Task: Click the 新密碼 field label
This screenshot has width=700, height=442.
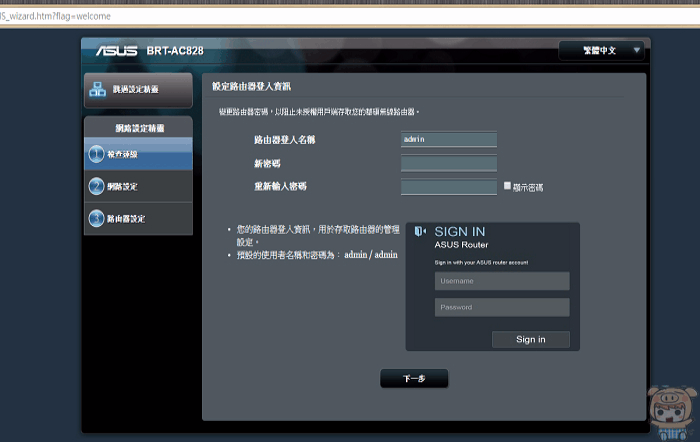Action: (x=267, y=163)
